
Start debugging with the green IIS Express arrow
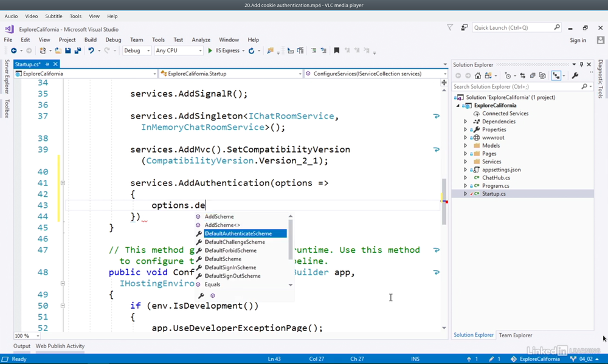[210, 51]
